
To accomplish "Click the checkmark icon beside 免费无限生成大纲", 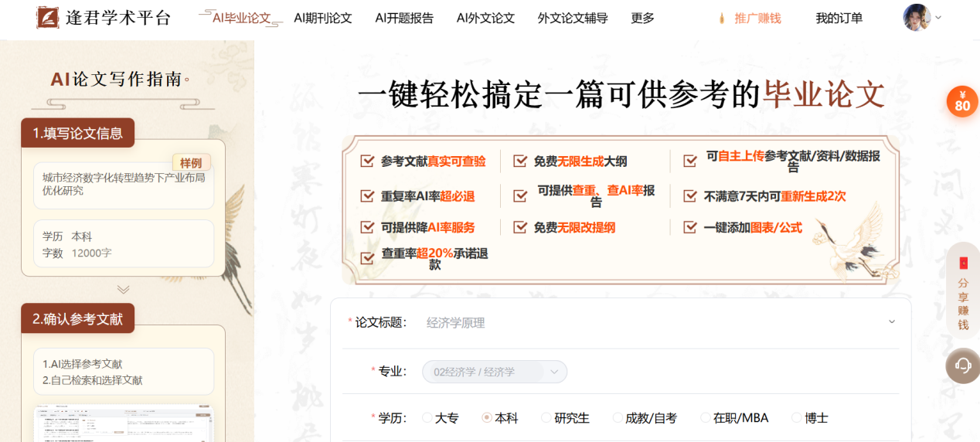I will point(520,161).
